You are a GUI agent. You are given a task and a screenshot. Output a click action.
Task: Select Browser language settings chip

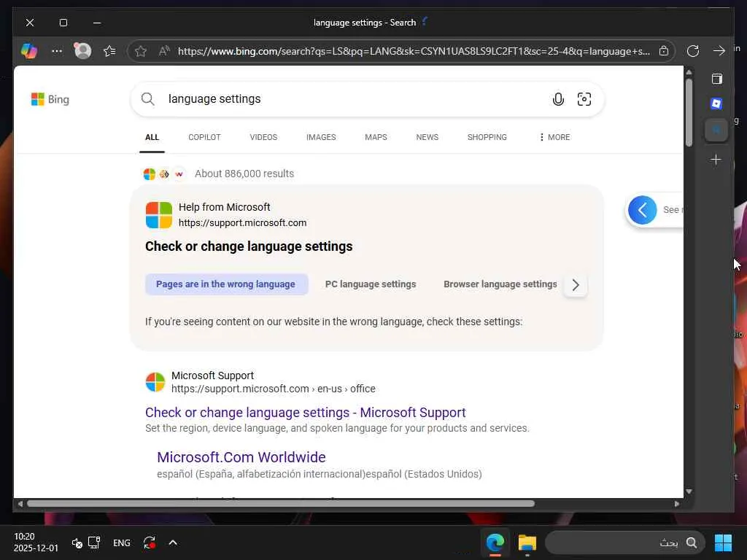tap(500, 284)
